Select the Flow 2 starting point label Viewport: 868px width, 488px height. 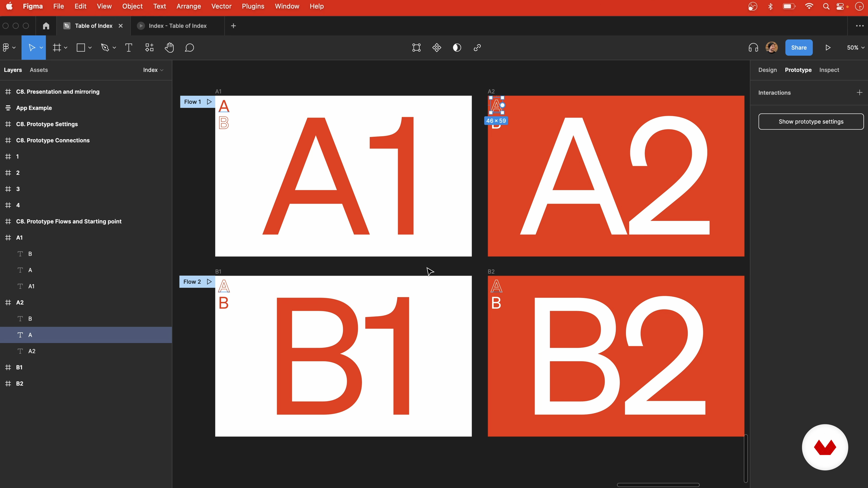pyautogui.click(x=192, y=282)
